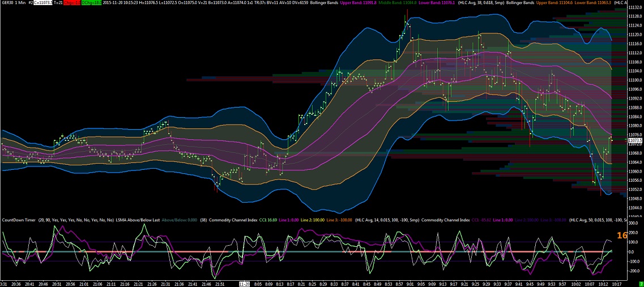Click the 'Middle Band: 11084.0' green readout

(x=396, y=2)
